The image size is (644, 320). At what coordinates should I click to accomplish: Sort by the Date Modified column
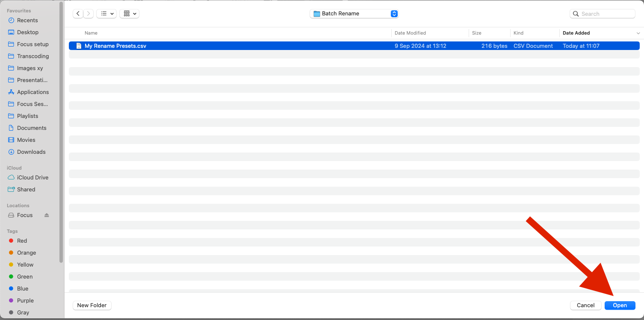(410, 33)
